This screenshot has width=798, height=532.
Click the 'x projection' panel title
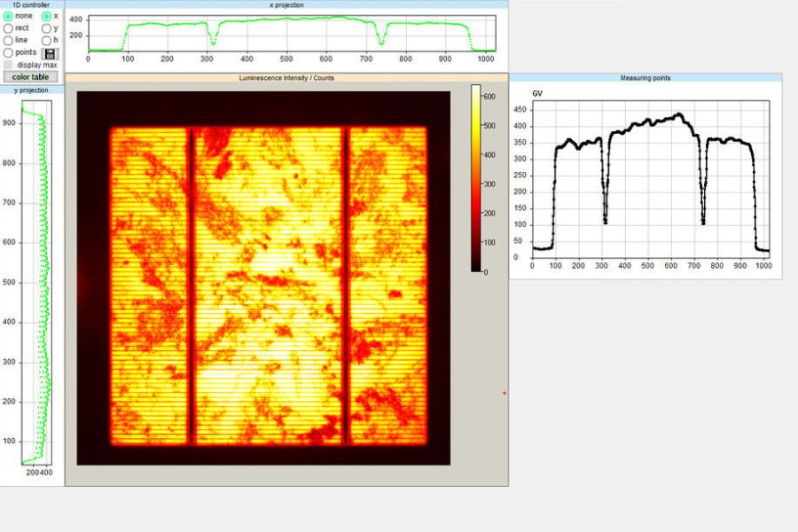[286, 4]
